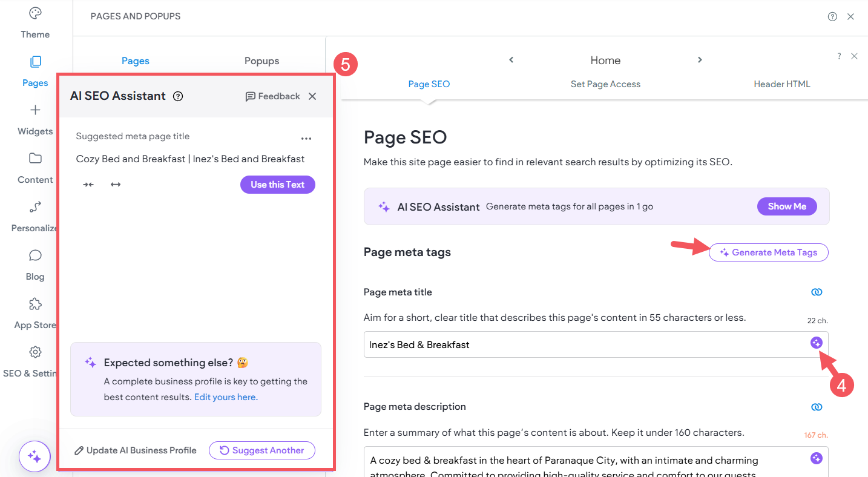The width and height of the screenshot is (868, 477).
Task: Click the Use this Text button
Action: (x=277, y=185)
